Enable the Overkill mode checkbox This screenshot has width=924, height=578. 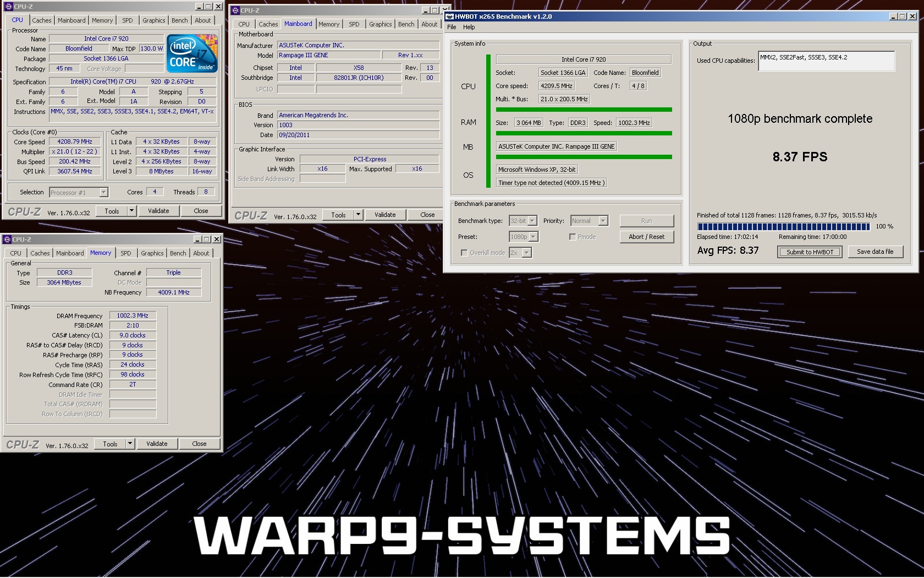point(464,253)
